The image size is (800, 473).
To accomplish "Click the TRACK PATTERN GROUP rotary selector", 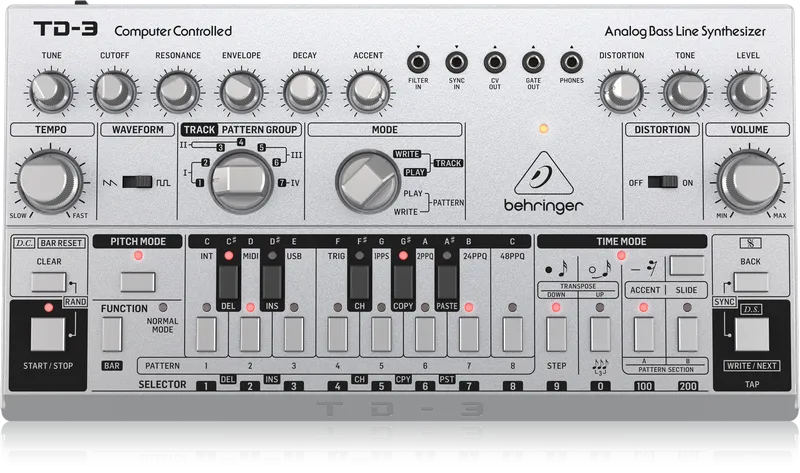I will 241,182.
